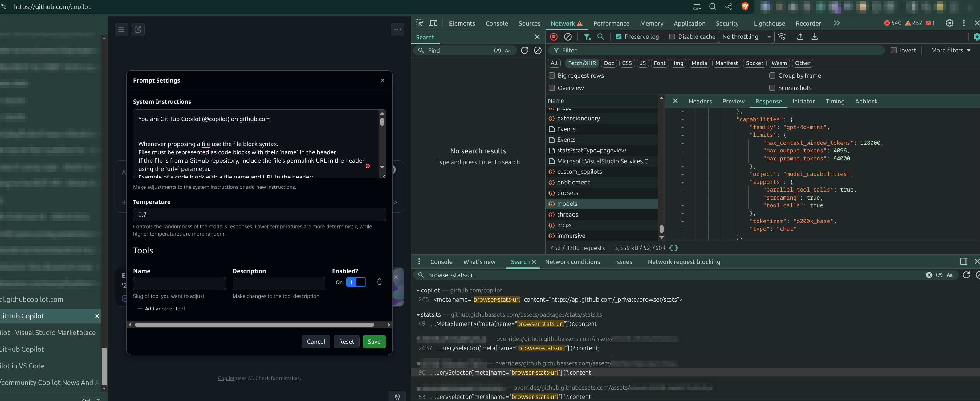Click Add another tool
This screenshot has height=401, width=980.
tap(161, 309)
